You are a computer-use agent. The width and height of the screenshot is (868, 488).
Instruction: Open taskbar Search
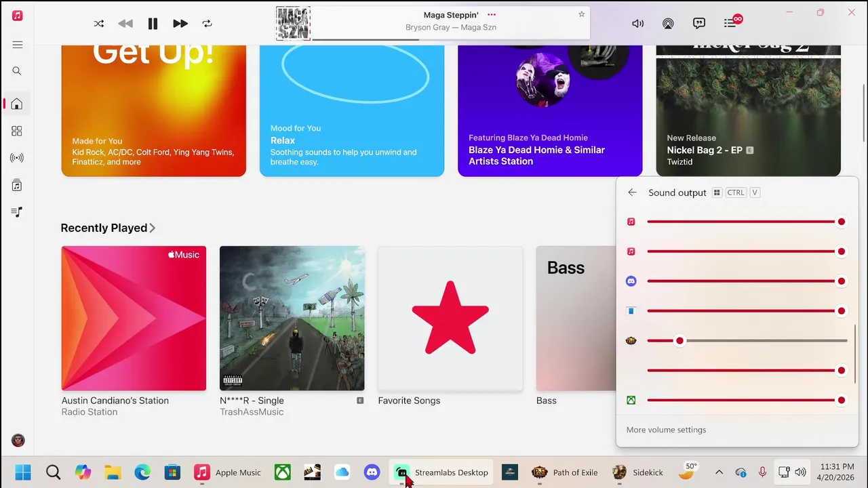click(53, 472)
